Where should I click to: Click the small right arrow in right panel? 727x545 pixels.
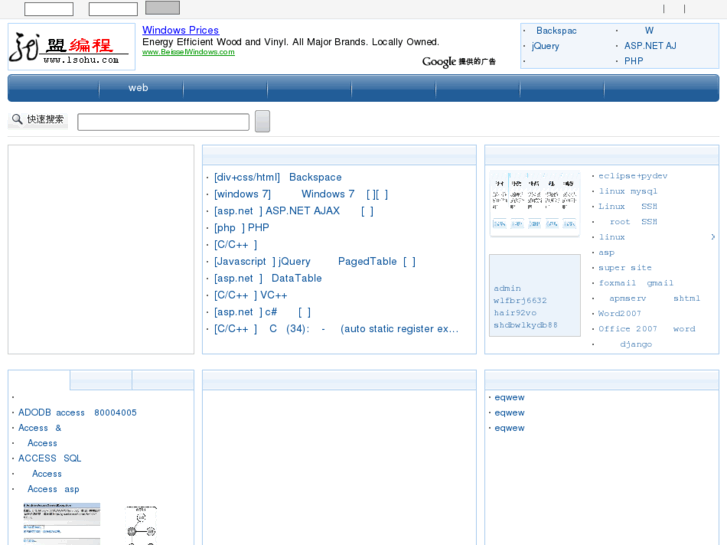pos(713,237)
